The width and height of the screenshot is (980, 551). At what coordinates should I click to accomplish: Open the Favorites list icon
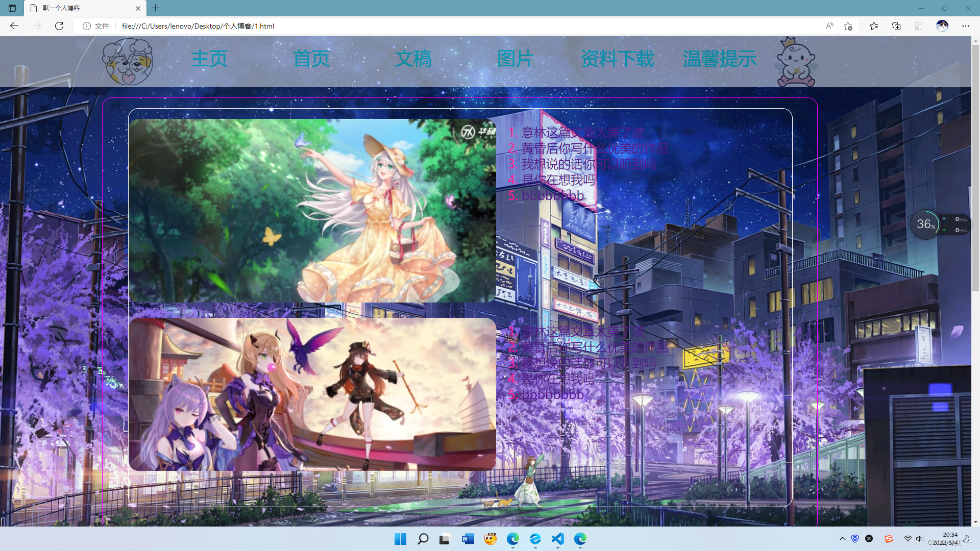874,26
